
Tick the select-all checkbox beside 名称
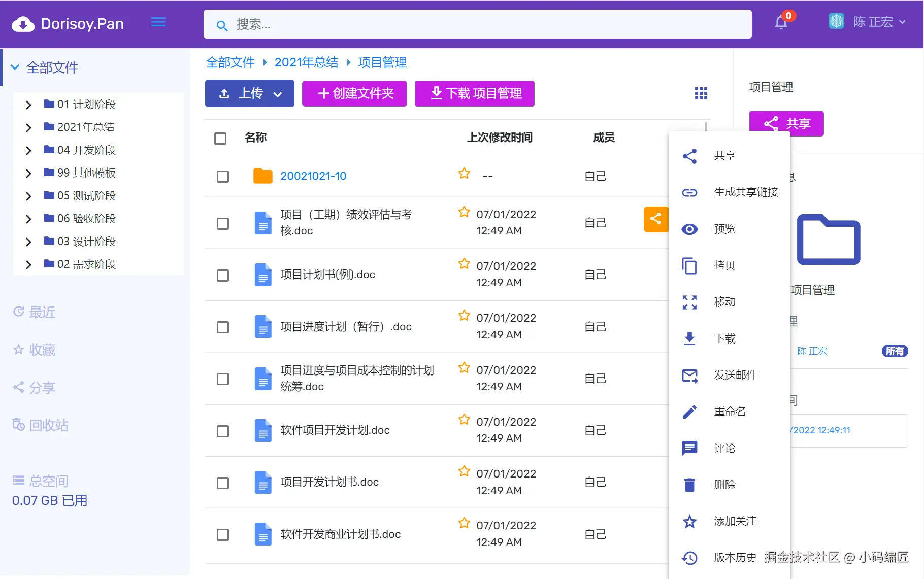click(220, 138)
